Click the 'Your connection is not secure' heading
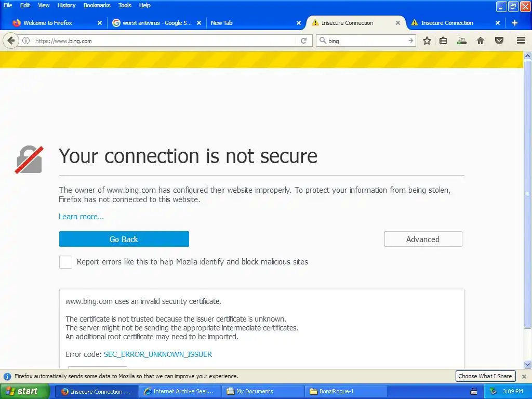532x399 pixels. [188, 156]
